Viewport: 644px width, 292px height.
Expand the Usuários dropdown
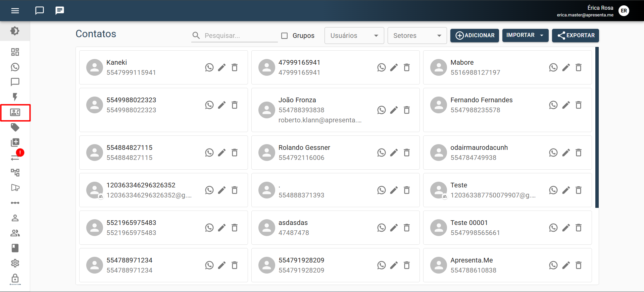coord(354,36)
